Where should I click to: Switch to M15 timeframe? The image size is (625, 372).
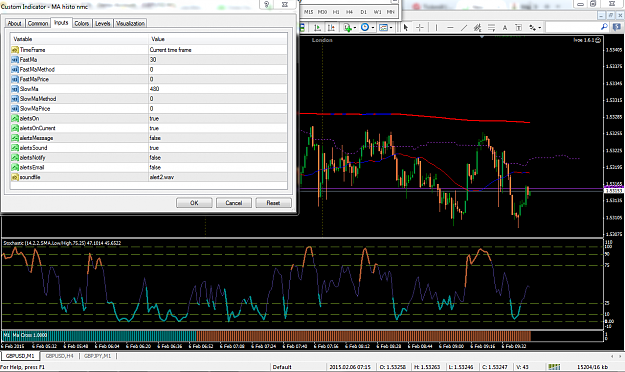tap(309, 12)
